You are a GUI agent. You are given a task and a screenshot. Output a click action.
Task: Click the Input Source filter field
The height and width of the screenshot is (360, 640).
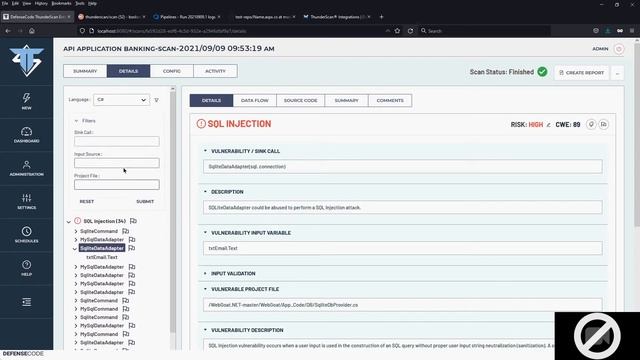[x=117, y=163]
